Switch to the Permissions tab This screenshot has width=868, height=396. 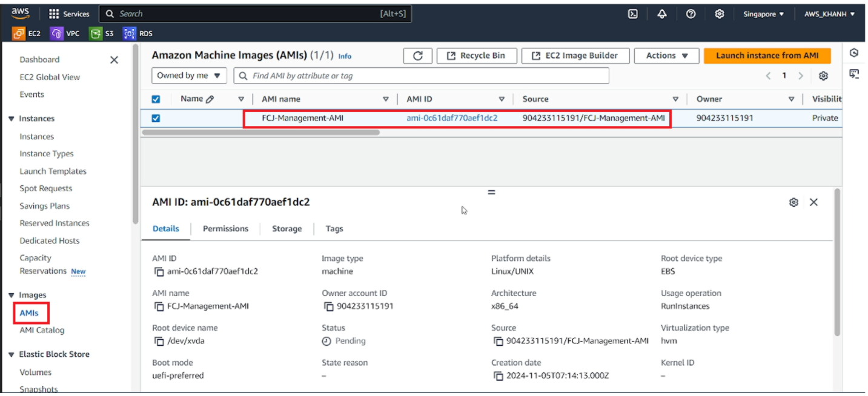click(x=225, y=229)
